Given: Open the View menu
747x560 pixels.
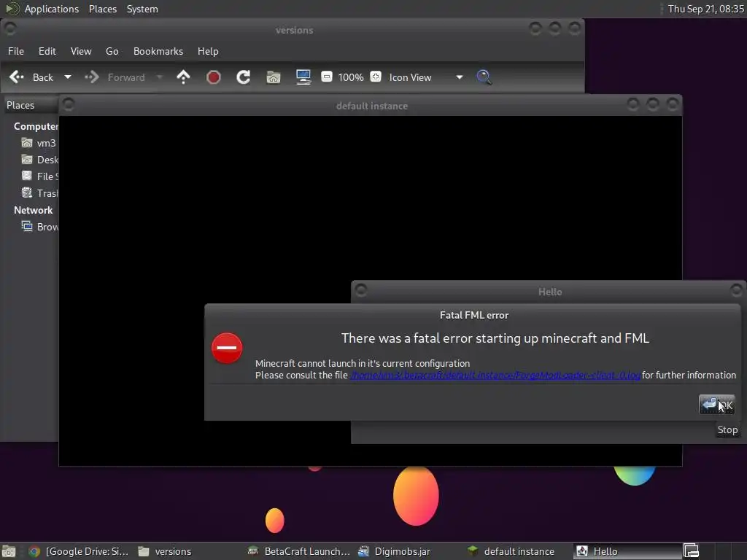Looking at the screenshot, I should (x=81, y=51).
